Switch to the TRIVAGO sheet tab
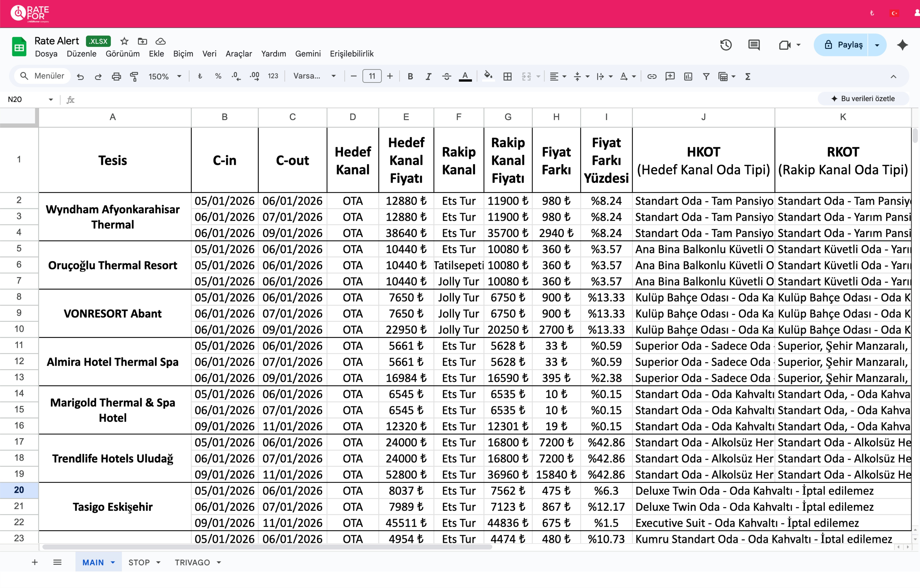Screen dimensions: 920x588 tap(192, 562)
